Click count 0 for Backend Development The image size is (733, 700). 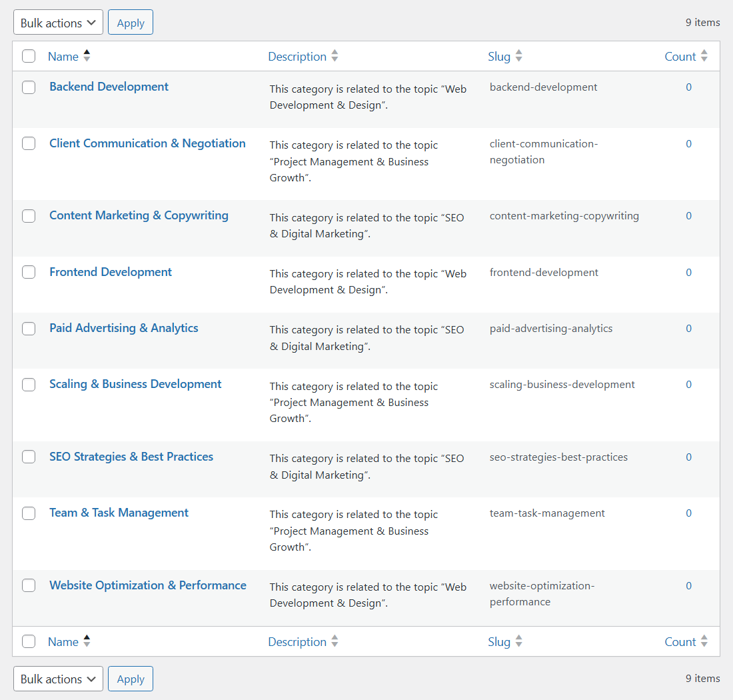coord(688,87)
